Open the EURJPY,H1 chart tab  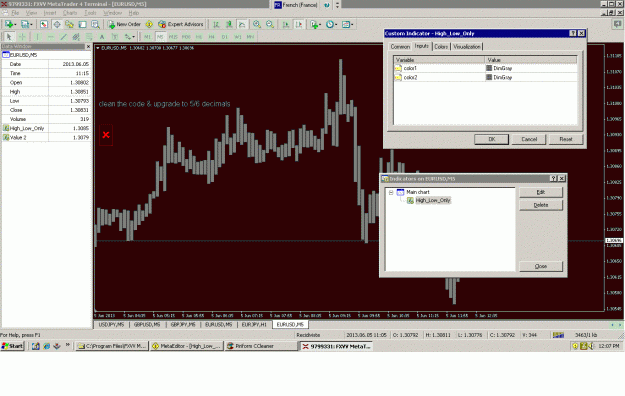[254, 325]
